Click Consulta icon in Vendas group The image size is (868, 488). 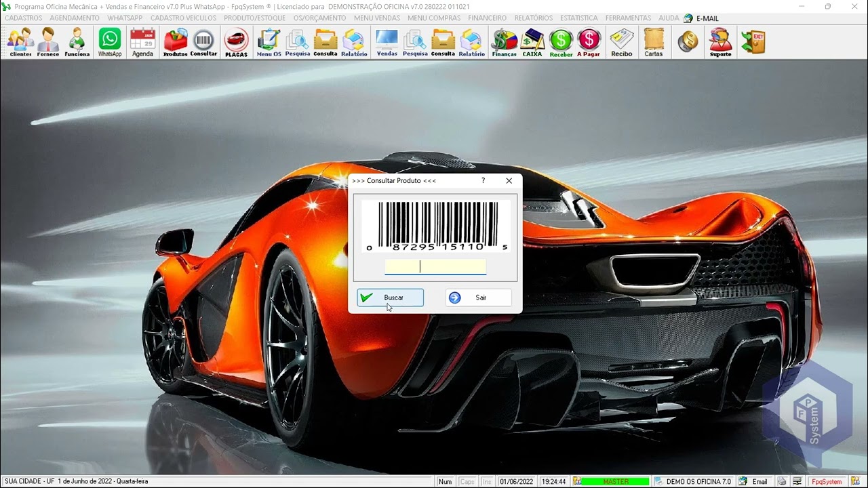(443, 42)
